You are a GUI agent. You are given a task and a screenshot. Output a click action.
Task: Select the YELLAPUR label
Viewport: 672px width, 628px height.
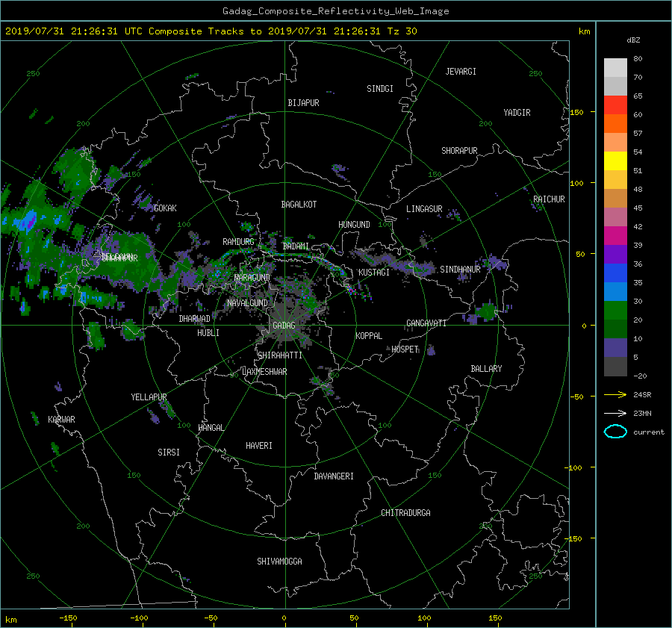click(149, 397)
